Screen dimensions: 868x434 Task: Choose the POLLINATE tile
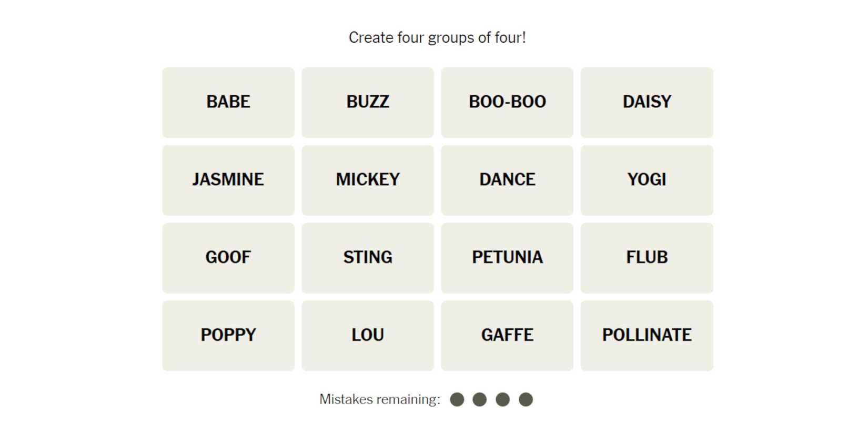pyautogui.click(x=647, y=336)
